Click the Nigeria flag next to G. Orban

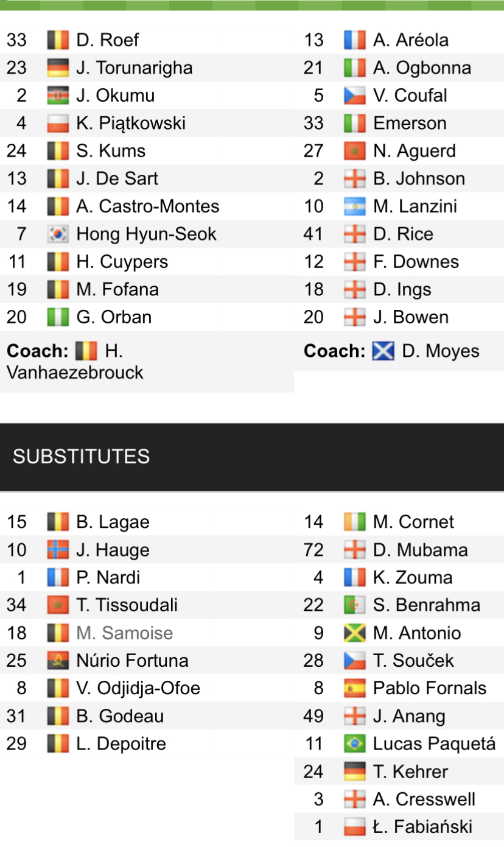[58, 317]
